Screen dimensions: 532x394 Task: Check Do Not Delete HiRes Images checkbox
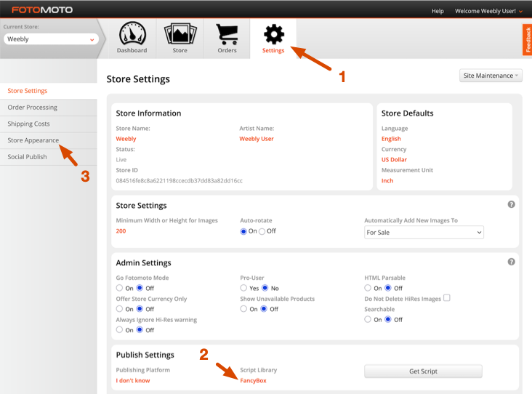447,297
